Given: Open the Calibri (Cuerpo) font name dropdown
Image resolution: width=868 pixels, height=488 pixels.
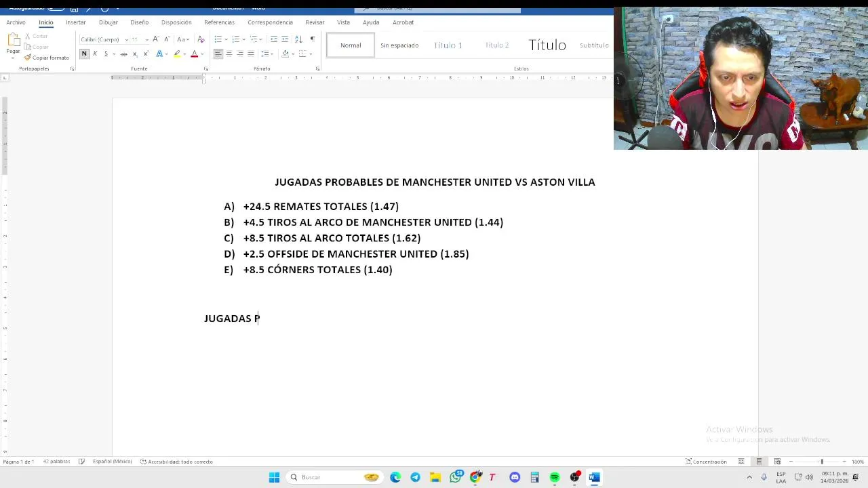Looking at the screenshot, I should pyautogui.click(x=126, y=39).
